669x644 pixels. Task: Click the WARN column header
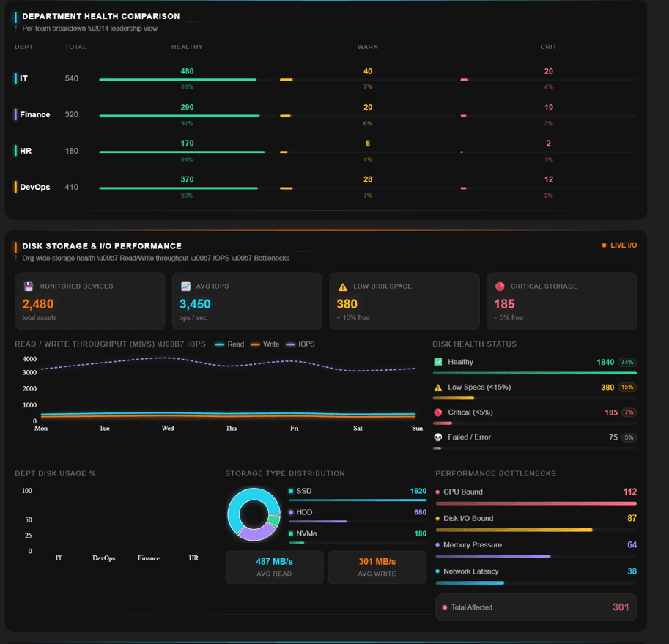[368, 47]
